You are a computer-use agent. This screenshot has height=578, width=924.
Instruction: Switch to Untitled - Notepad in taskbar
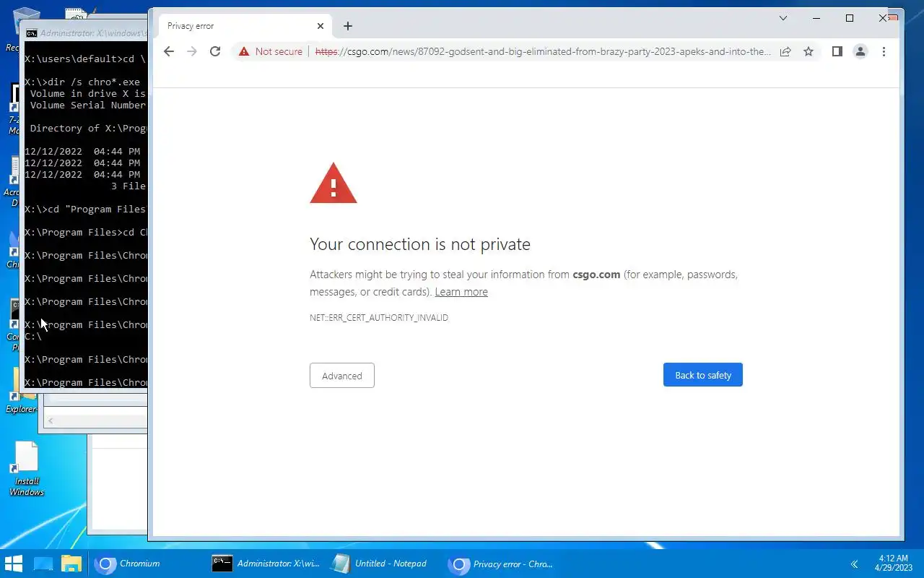382,564
